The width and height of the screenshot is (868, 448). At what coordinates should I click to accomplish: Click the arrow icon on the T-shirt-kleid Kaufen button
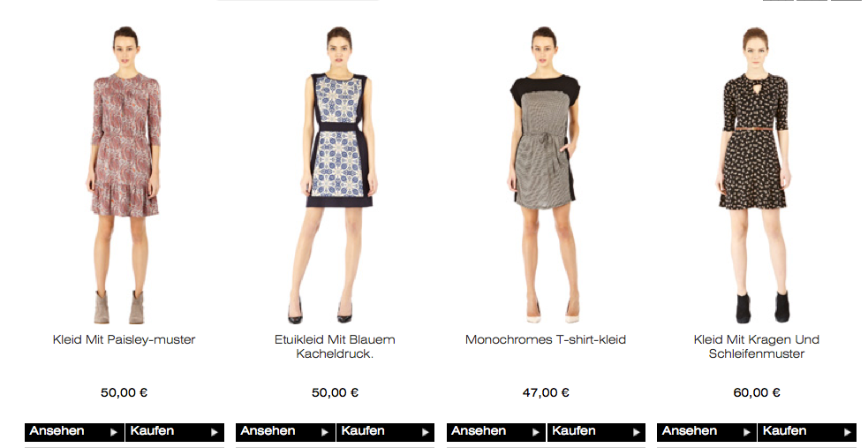click(636, 432)
